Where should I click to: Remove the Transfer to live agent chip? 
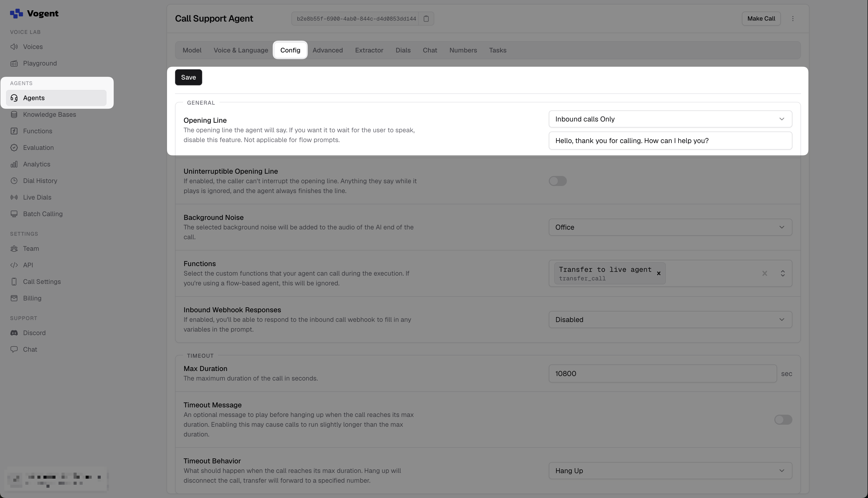click(x=659, y=273)
